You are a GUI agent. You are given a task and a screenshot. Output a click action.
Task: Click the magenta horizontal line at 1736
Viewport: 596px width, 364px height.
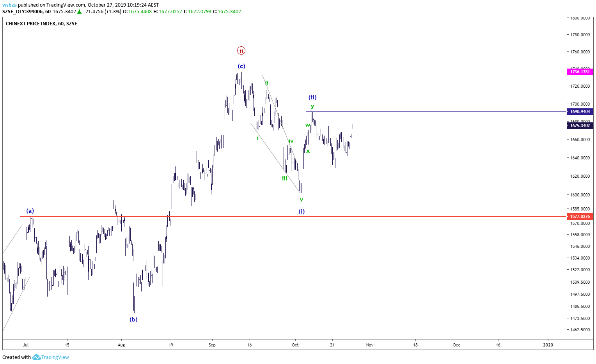click(x=402, y=72)
